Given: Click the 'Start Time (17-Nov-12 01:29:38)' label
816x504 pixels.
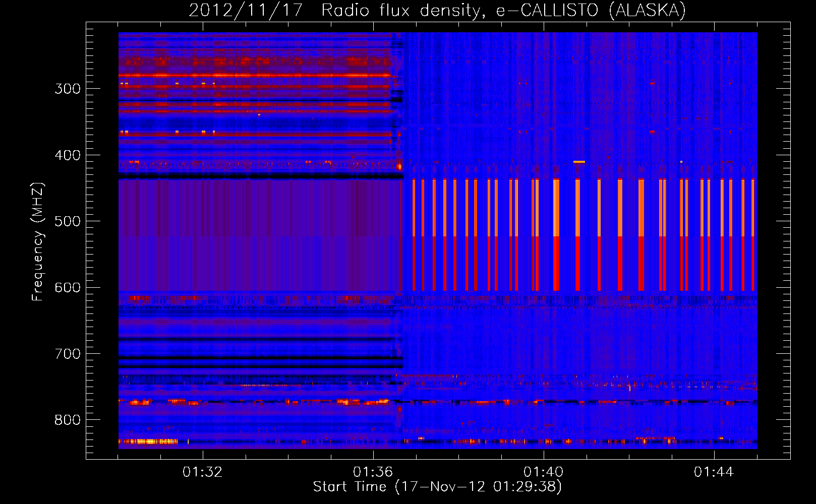Looking at the screenshot, I should (x=437, y=487).
